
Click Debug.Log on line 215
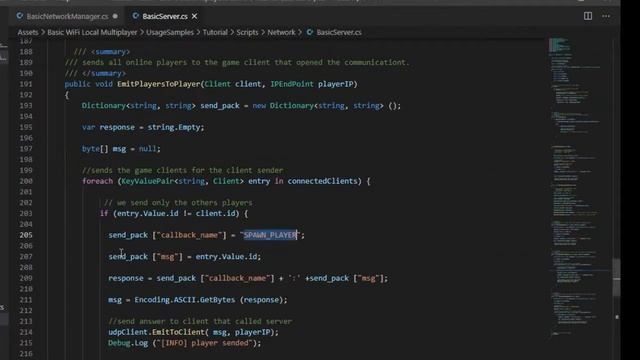128,343
